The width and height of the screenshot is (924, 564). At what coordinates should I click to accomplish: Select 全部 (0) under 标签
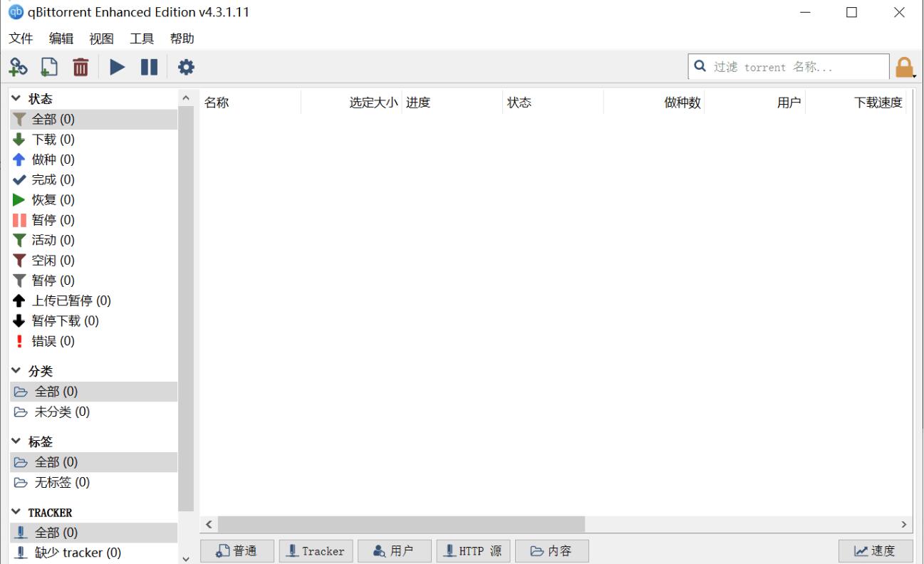click(93, 462)
